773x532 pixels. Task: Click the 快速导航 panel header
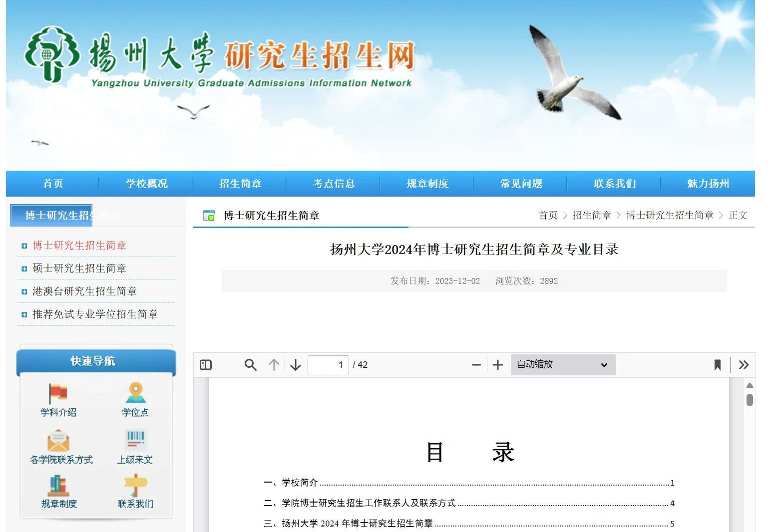click(x=96, y=361)
